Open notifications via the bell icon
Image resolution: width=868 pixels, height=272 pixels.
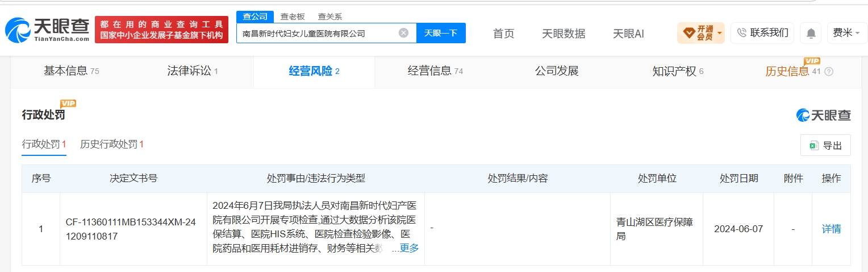click(811, 33)
